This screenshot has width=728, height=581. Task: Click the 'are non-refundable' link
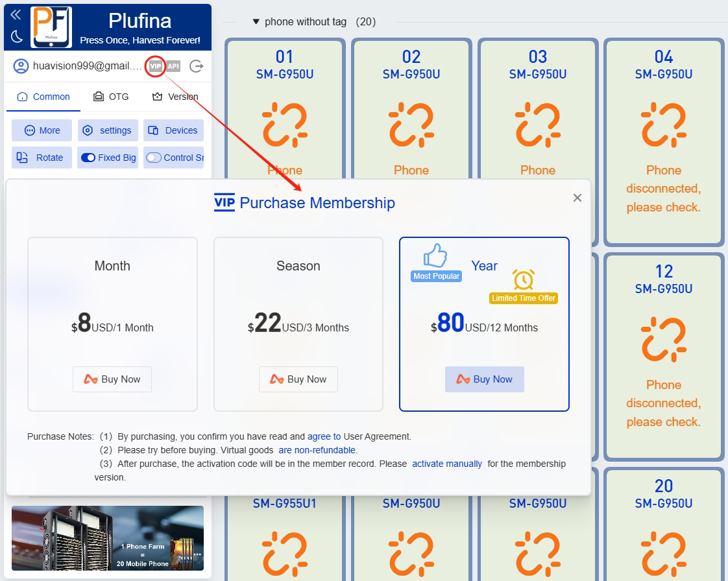pos(318,450)
